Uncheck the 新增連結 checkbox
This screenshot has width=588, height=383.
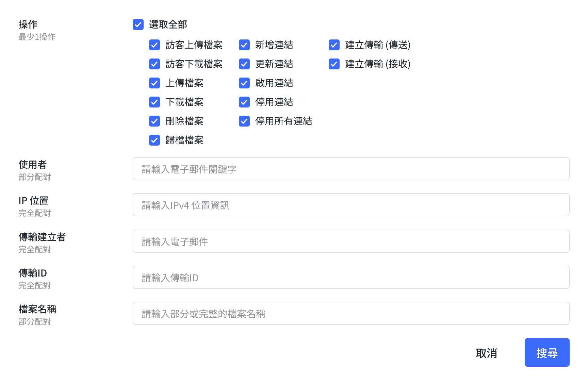coord(244,45)
